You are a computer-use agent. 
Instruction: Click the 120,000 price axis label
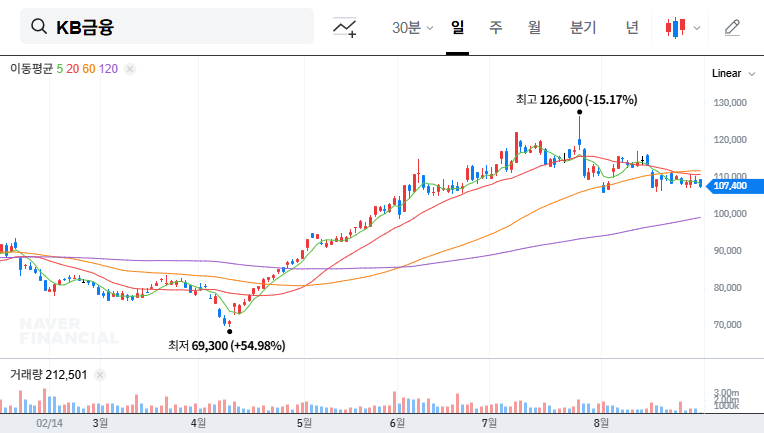[x=730, y=140]
